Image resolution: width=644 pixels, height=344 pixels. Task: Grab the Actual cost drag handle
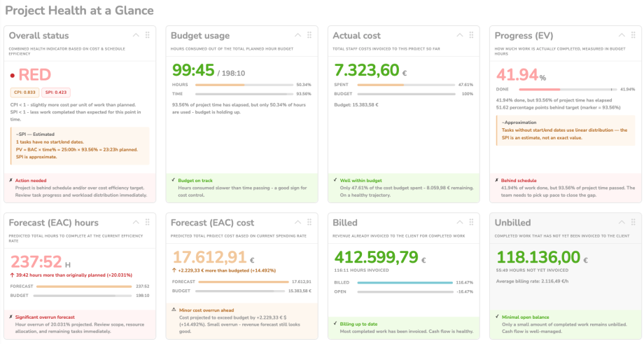tap(471, 35)
